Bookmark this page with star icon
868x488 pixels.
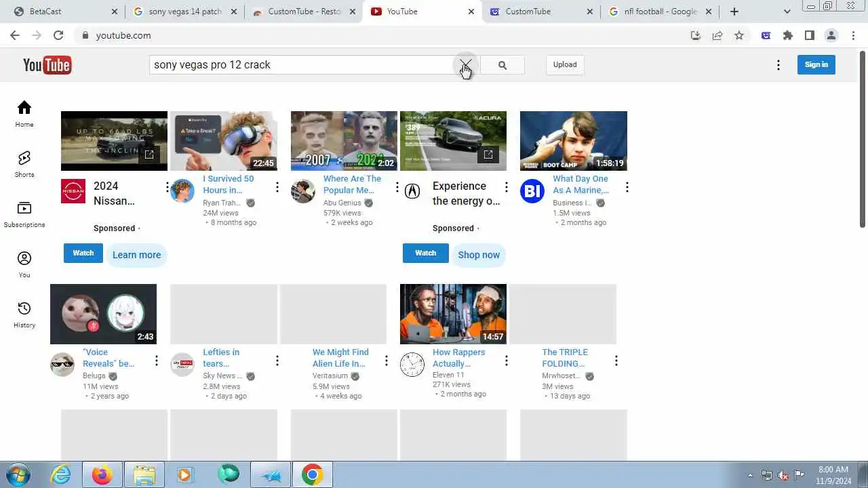(x=739, y=35)
